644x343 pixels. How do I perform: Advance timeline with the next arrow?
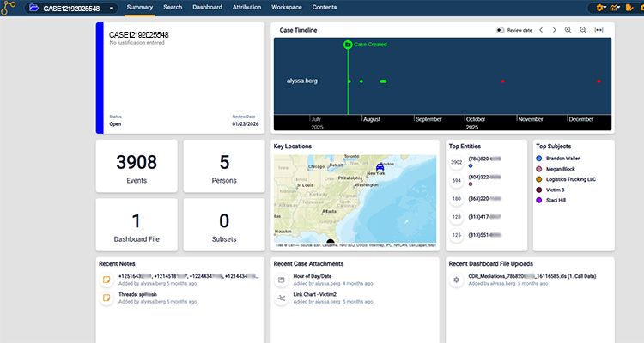554,30
